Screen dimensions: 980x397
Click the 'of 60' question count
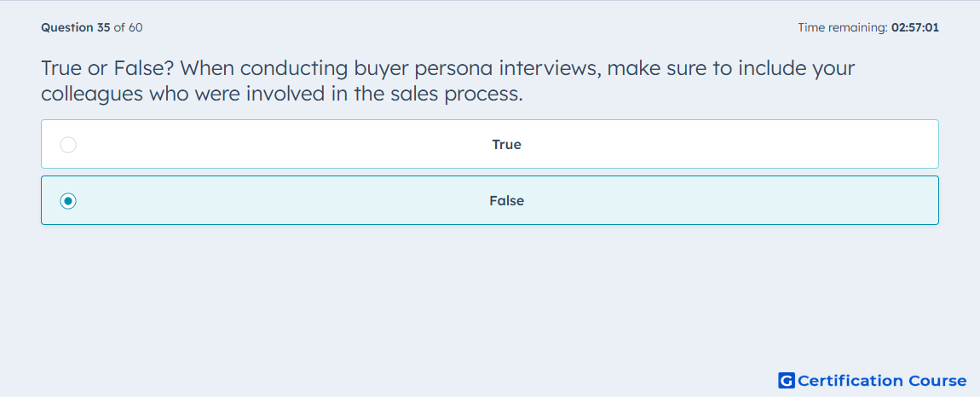(x=128, y=27)
